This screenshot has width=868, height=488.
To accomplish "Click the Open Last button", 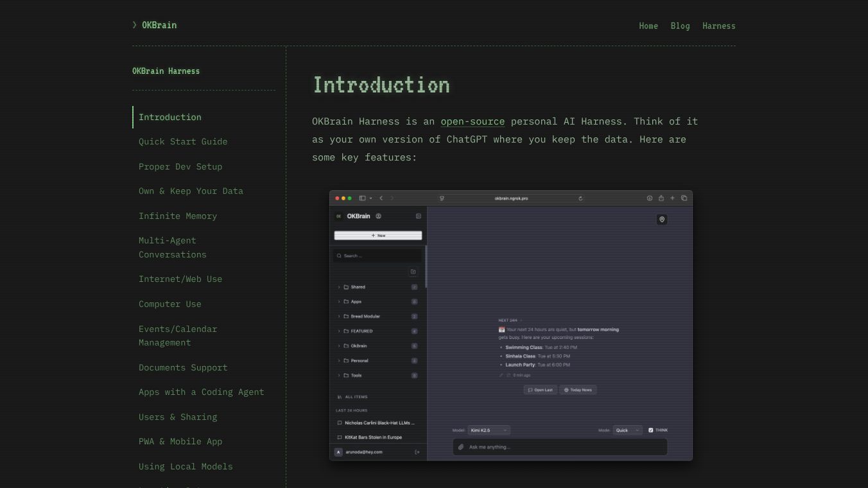I will point(540,390).
